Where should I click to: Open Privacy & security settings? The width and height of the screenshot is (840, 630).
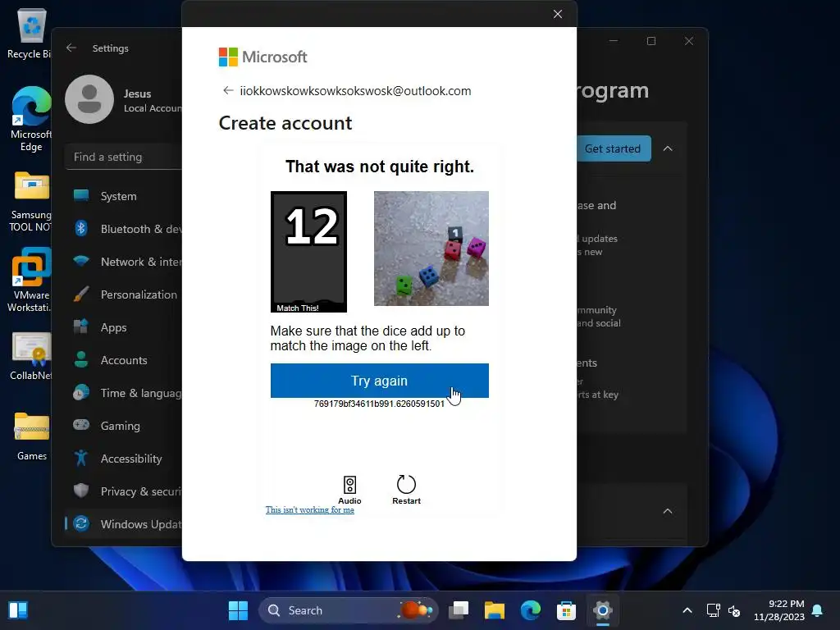(125, 491)
